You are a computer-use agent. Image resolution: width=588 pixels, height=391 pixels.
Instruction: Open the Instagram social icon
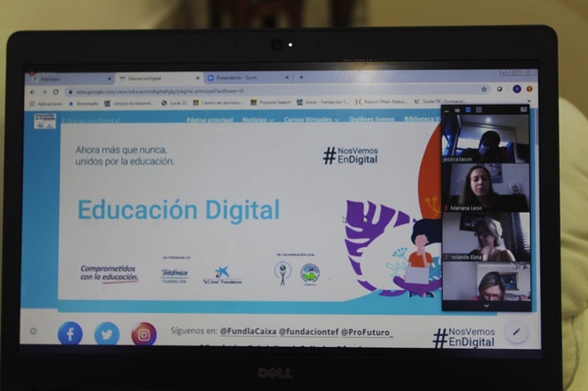[143, 334]
